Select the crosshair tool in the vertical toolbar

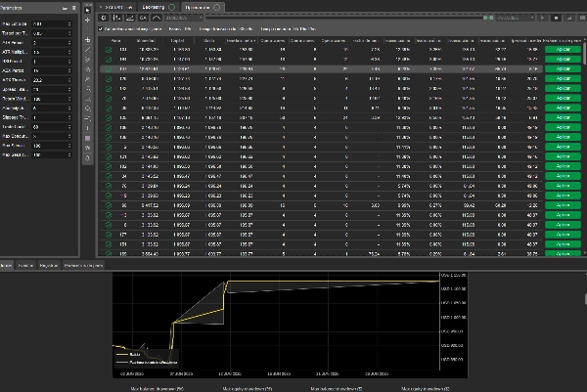(86, 19)
